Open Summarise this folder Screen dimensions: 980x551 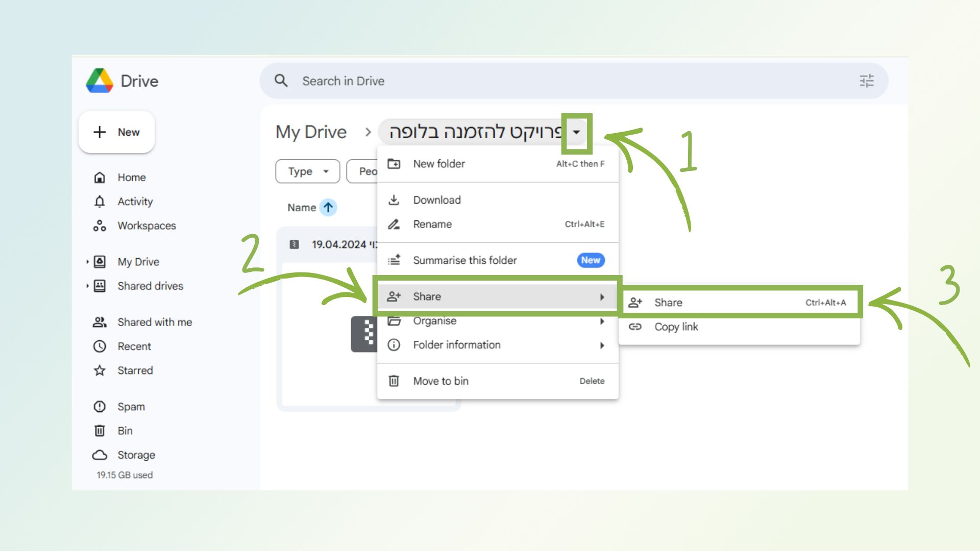(x=464, y=260)
